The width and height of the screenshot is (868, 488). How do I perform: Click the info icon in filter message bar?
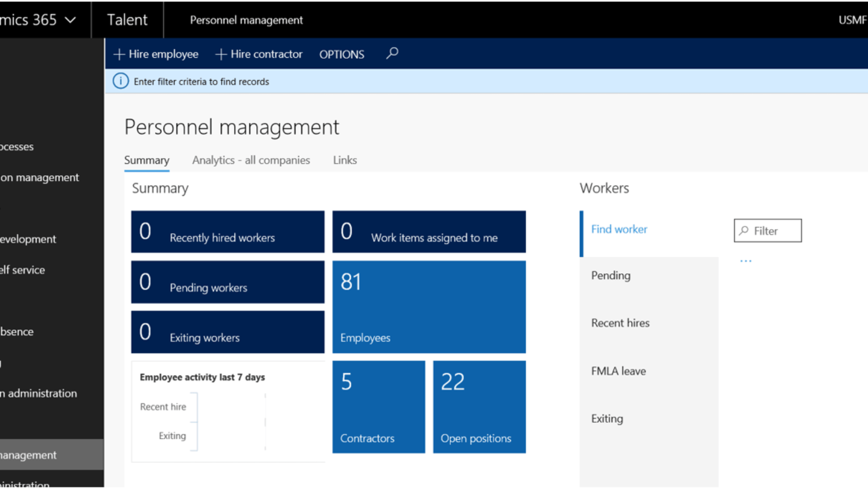pos(120,81)
